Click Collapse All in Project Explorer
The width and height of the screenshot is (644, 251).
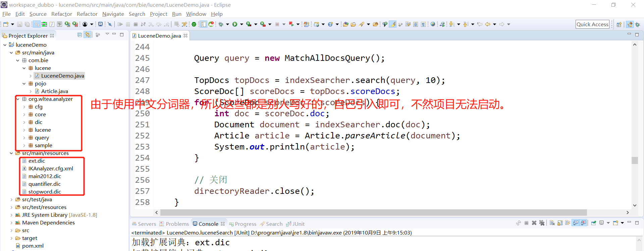pyautogui.click(x=79, y=35)
